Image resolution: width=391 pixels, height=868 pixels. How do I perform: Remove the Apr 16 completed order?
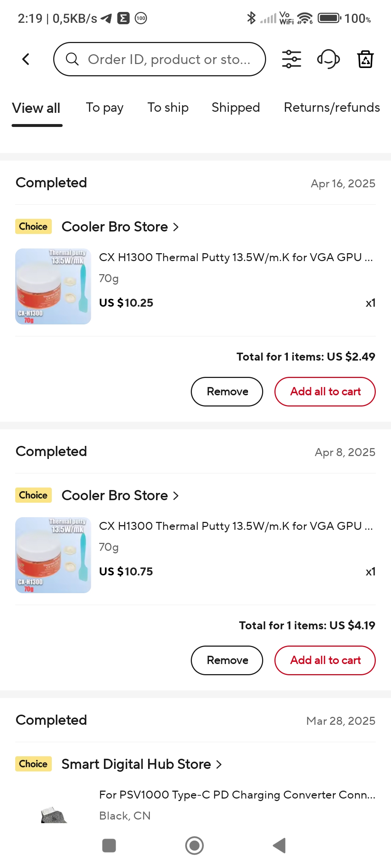pos(227,392)
